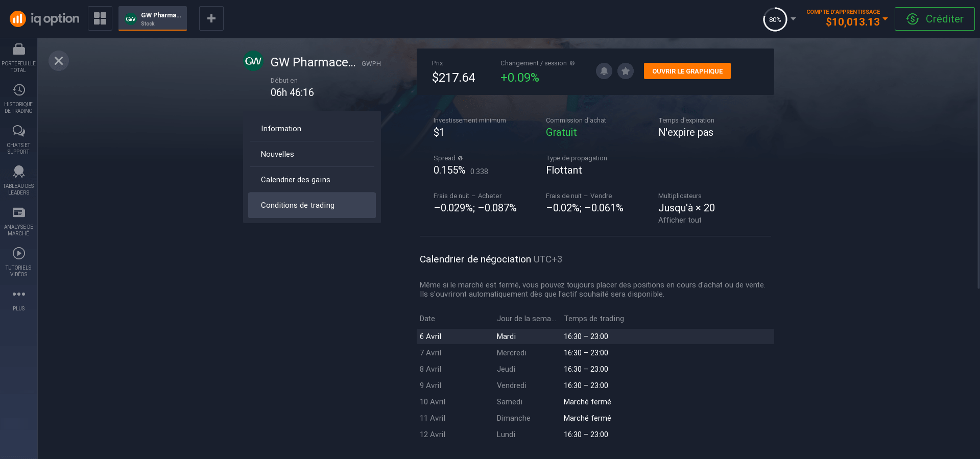Open the 80% progress circle indicator
Screen dimensions: 980x459
pyautogui.click(x=775, y=19)
